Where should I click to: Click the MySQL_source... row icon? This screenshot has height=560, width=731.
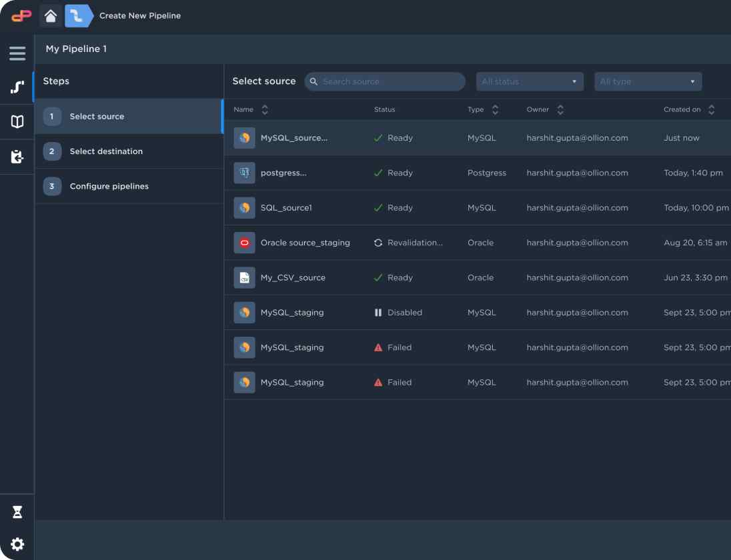(x=244, y=138)
